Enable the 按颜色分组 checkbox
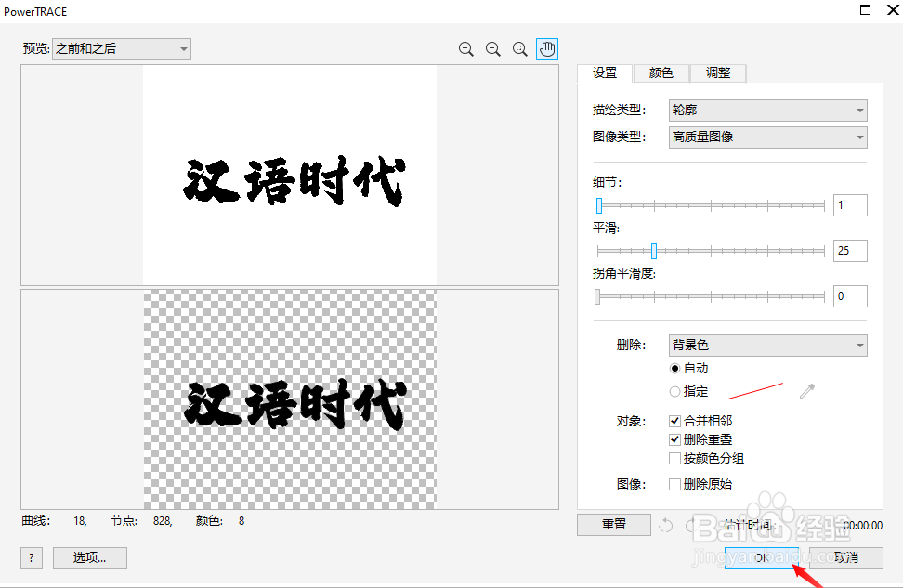The height and width of the screenshot is (588, 903). (x=674, y=458)
